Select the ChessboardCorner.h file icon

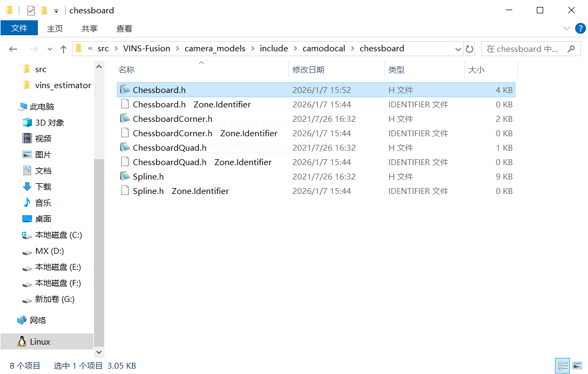point(125,118)
